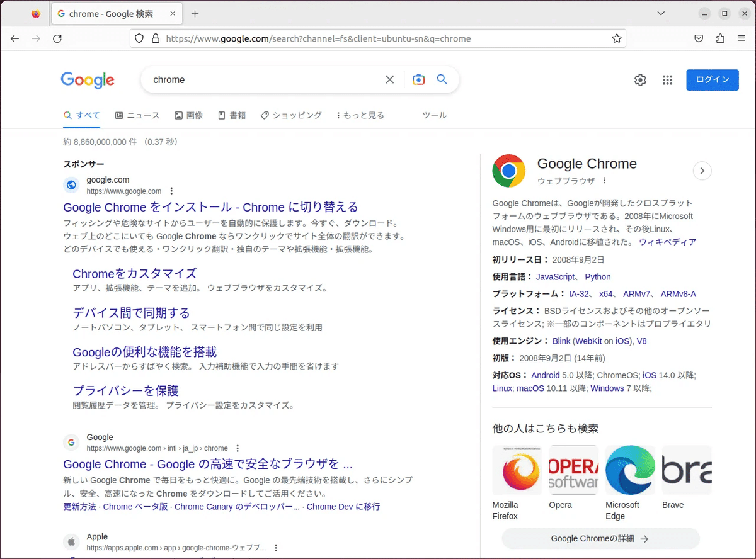Click the padlock site security icon
Image resolution: width=756 pixels, height=559 pixels.
click(x=156, y=38)
